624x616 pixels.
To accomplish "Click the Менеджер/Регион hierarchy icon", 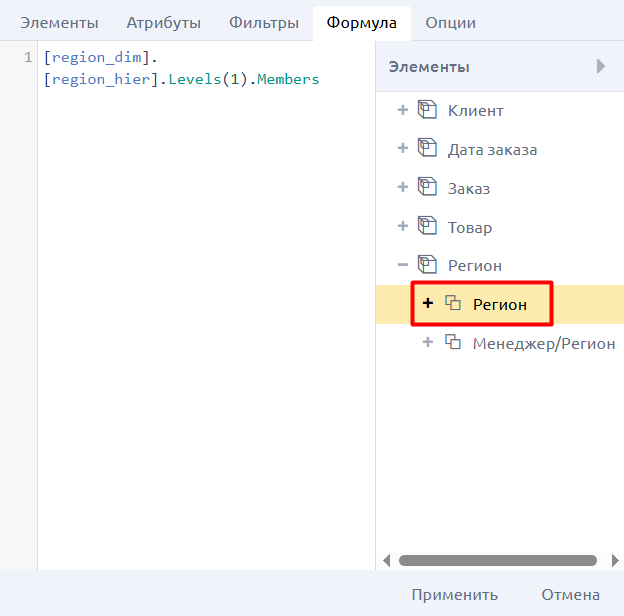I will click(x=453, y=343).
